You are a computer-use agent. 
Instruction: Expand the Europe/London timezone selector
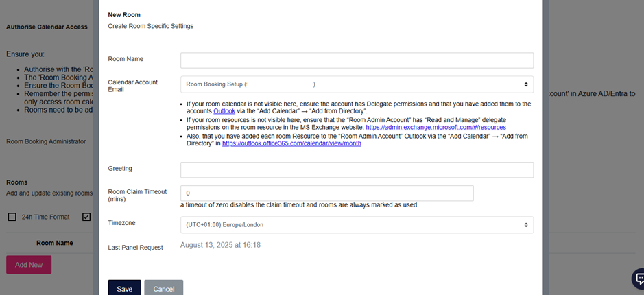pos(357,225)
